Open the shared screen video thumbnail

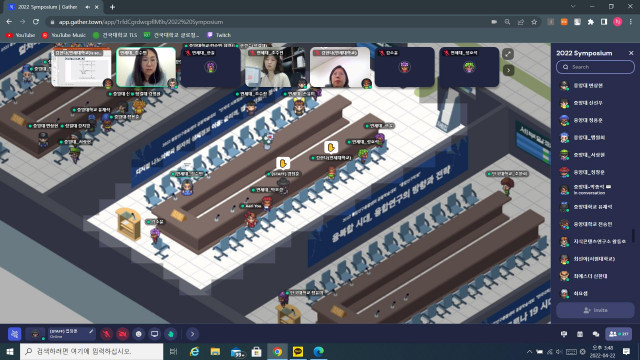point(82,67)
